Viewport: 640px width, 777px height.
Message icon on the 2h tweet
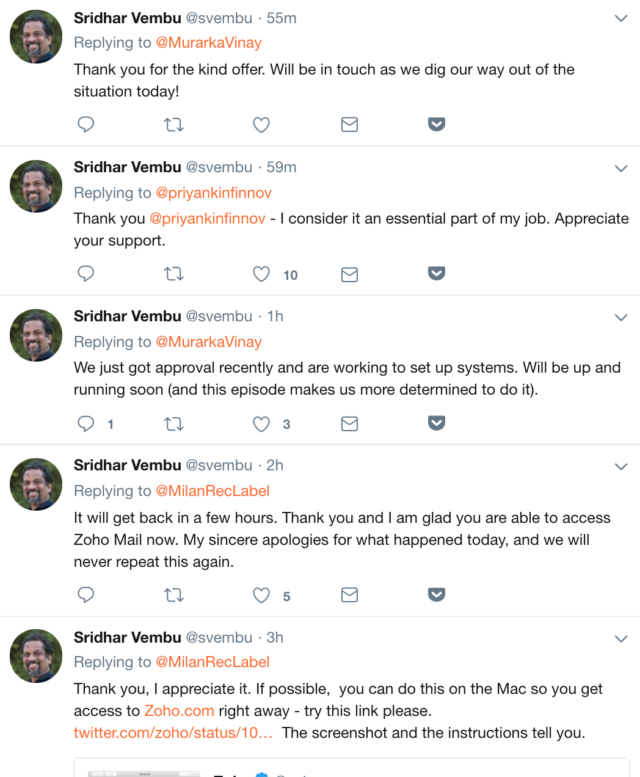(x=349, y=595)
